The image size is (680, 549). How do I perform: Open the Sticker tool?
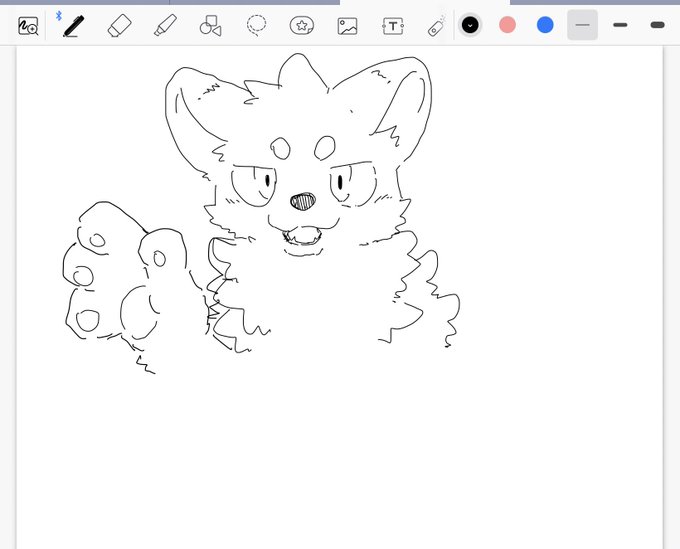tap(302, 26)
